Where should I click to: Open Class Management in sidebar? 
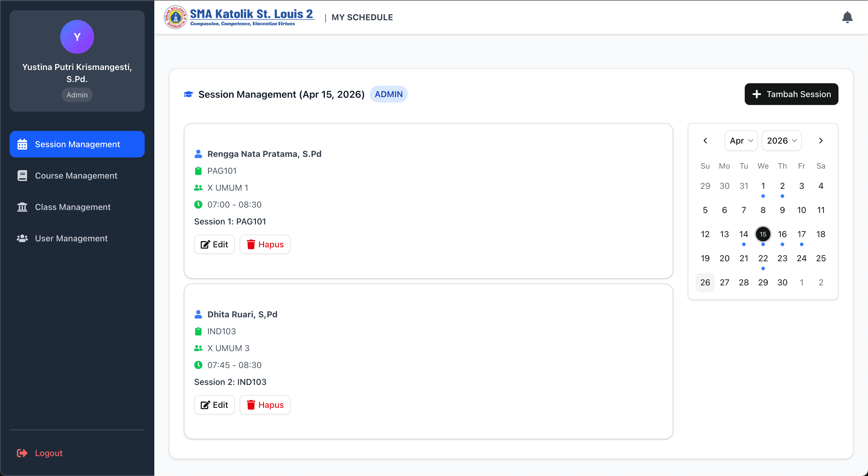click(77, 207)
